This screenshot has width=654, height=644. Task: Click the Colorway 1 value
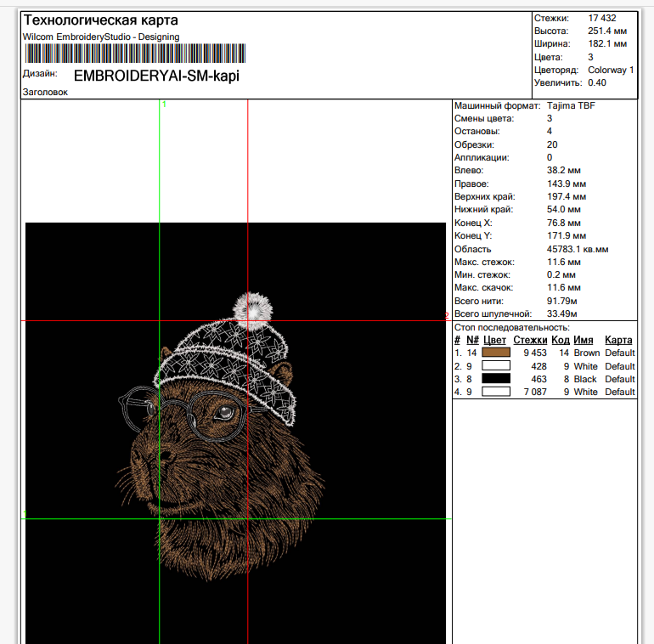point(611,70)
